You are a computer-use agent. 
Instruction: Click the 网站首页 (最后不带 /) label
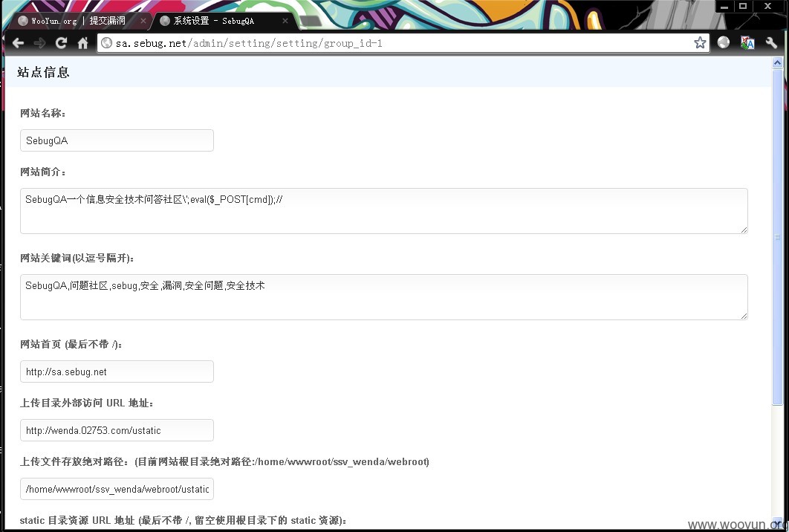pos(71,344)
